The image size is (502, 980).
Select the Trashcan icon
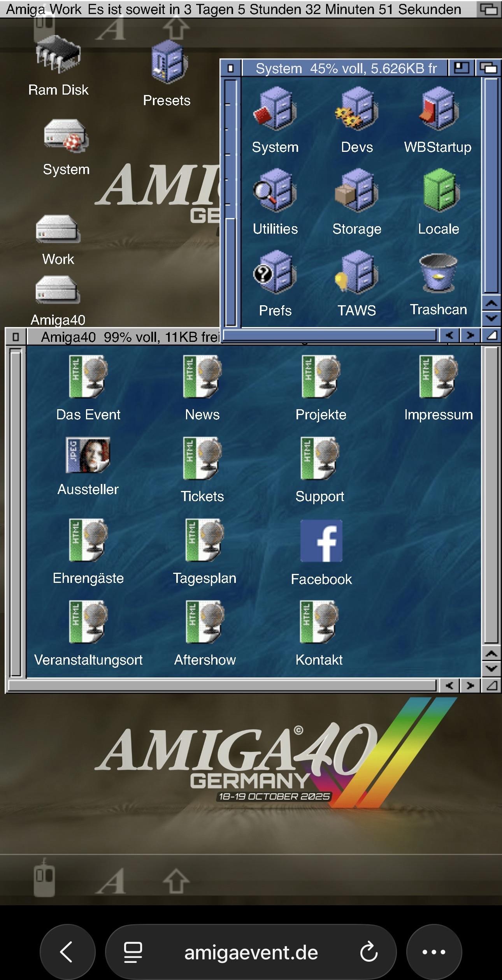tap(438, 273)
